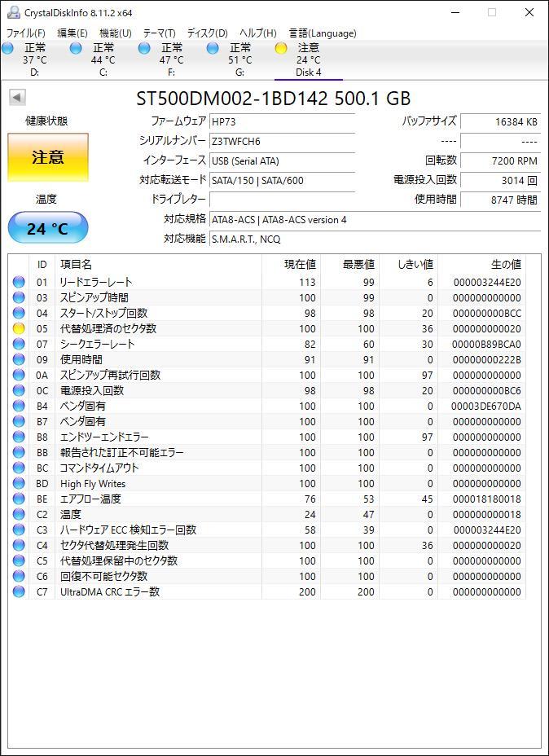This screenshot has height=756, width=549.
Task: Click raw value 000018180018 in エアフロー温度 row
Action: point(487,499)
